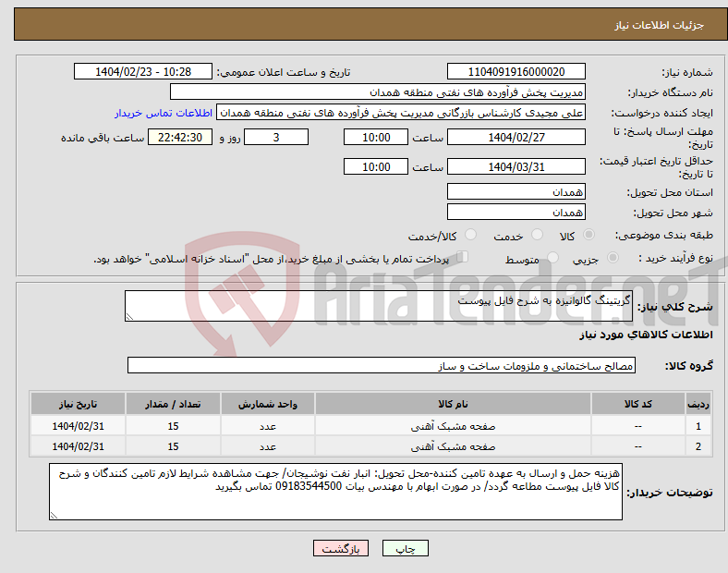Click the buyer organization name field
Screen dimensions: 728x573
378,91
